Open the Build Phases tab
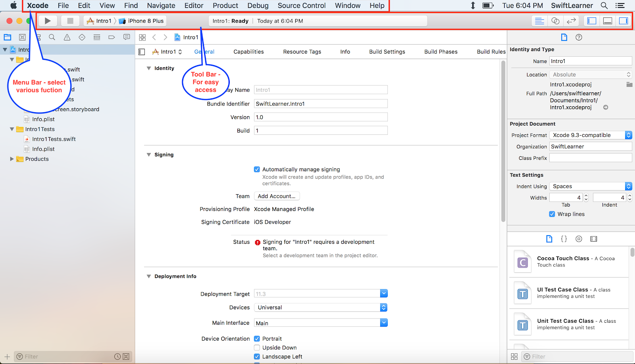Viewport: 635px width, 364px height. pyautogui.click(x=441, y=52)
